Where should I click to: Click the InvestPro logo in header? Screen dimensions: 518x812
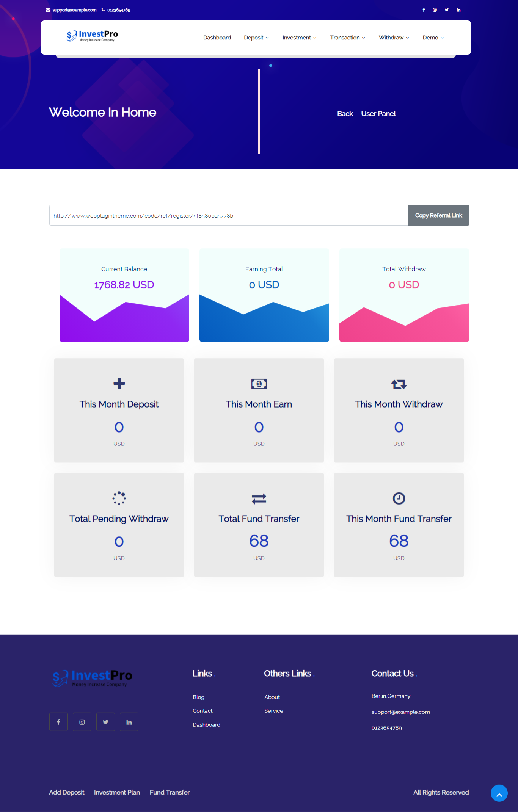click(x=92, y=36)
